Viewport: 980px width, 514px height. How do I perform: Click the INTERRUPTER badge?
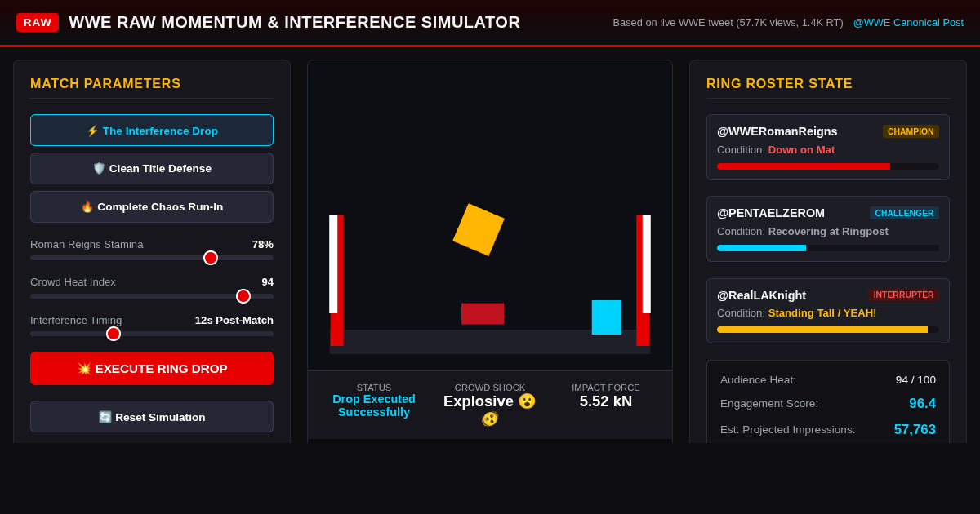[903, 295]
